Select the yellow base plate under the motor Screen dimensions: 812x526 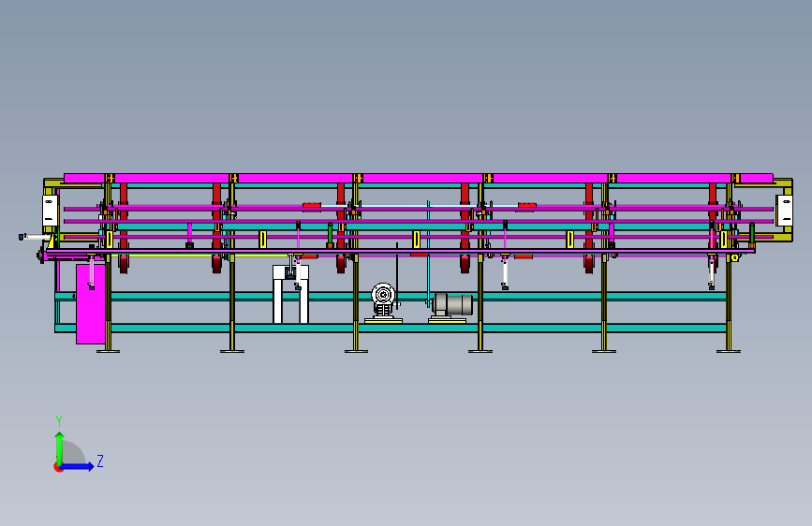(447, 321)
